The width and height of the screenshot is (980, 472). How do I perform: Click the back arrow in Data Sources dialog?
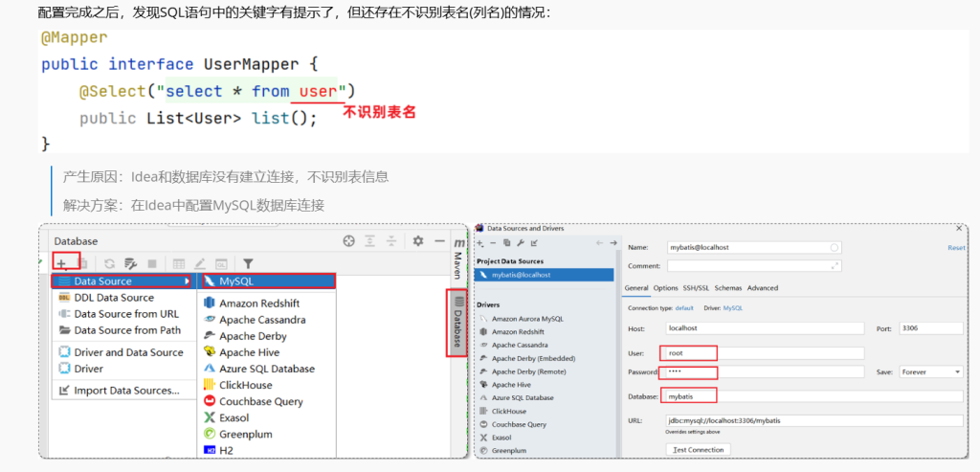(599, 242)
